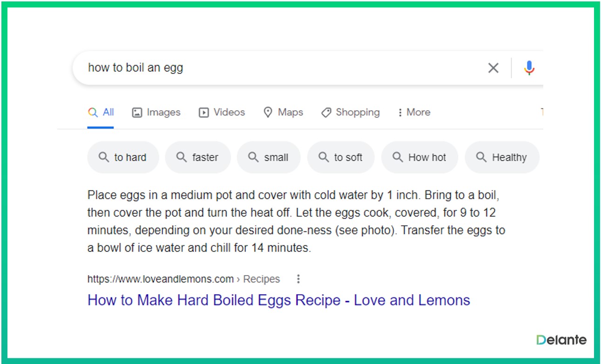Click the Images tab icon
601x364 pixels.
(137, 113)
